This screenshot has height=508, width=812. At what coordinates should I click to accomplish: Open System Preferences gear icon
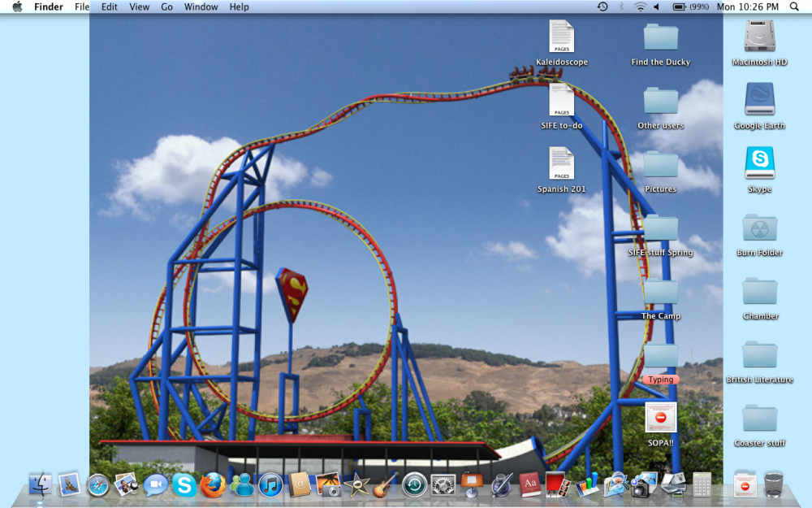click(x=443, y=484)
